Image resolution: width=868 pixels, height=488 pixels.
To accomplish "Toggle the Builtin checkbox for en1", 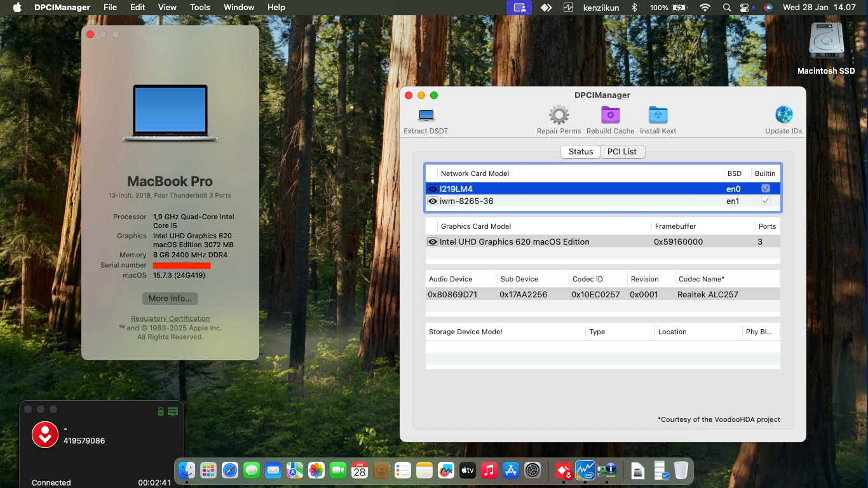I will 766,200.
